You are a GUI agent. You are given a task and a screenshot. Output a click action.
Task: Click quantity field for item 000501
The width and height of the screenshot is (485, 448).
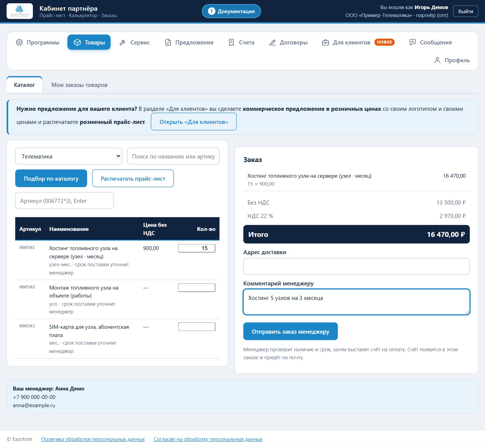(x=197, y=248)
